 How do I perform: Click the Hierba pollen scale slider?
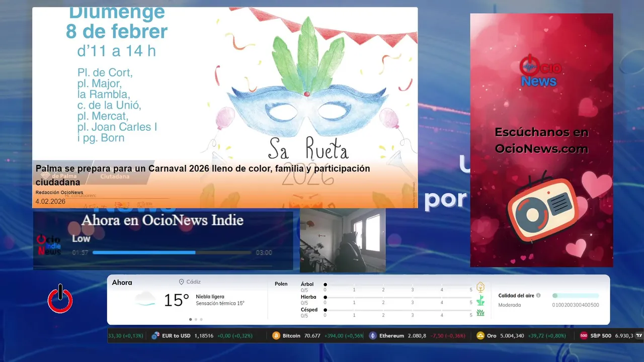click(398, 298)
